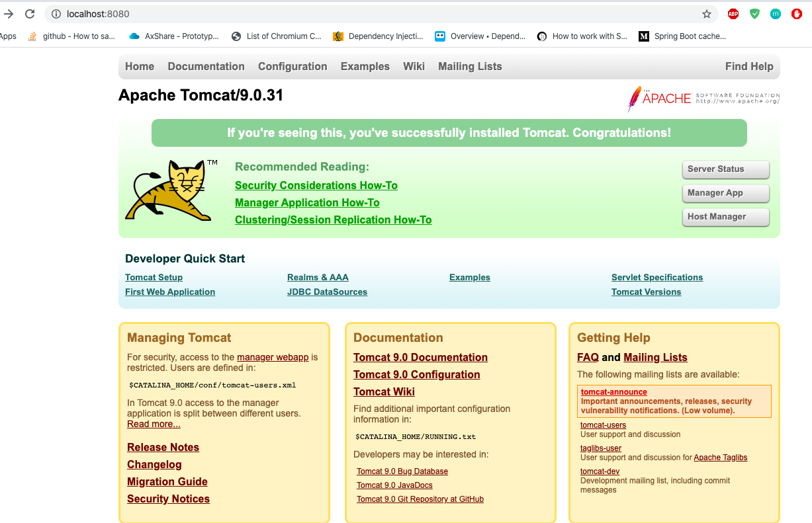Viewport: 812px width, 523px height.
Task: Open the Apps bookmarks shortcut
Action: pos(8,36)
